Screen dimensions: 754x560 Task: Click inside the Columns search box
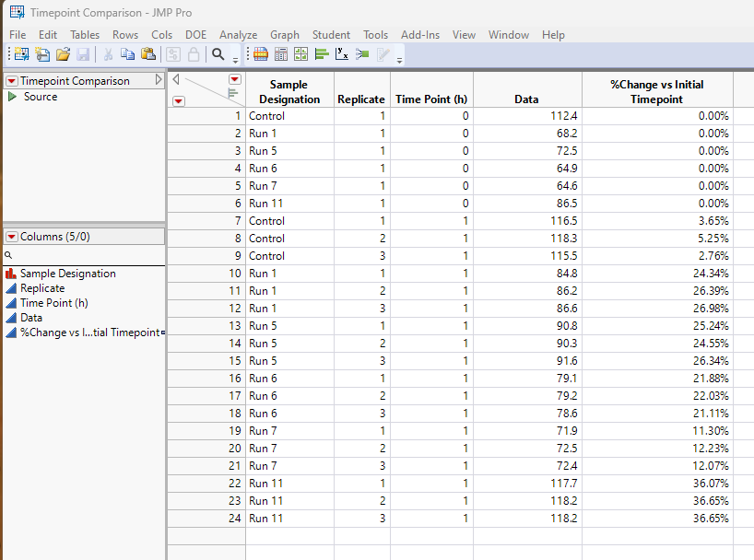(83, 255)
